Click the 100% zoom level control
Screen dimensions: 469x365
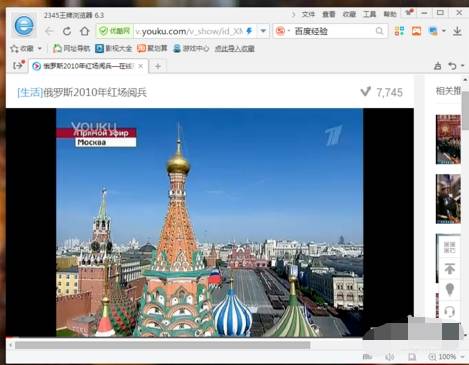pyautogui.click(x=442, y=357)
